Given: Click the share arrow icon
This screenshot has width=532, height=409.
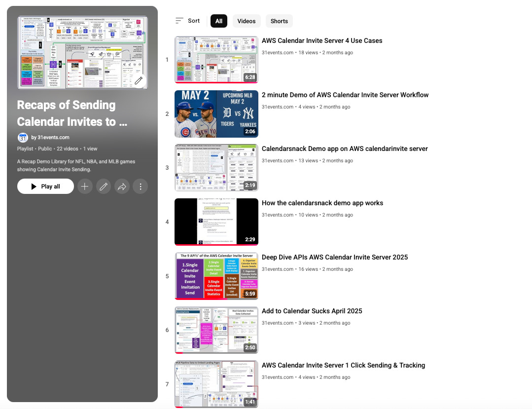Looking at the screenshot, I should (122, 186).
